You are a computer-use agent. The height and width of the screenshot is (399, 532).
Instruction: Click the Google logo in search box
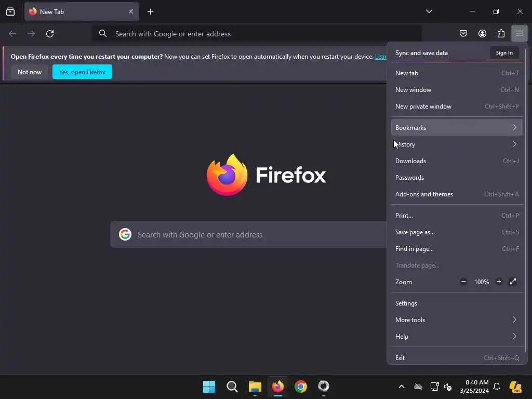(125, 234)
